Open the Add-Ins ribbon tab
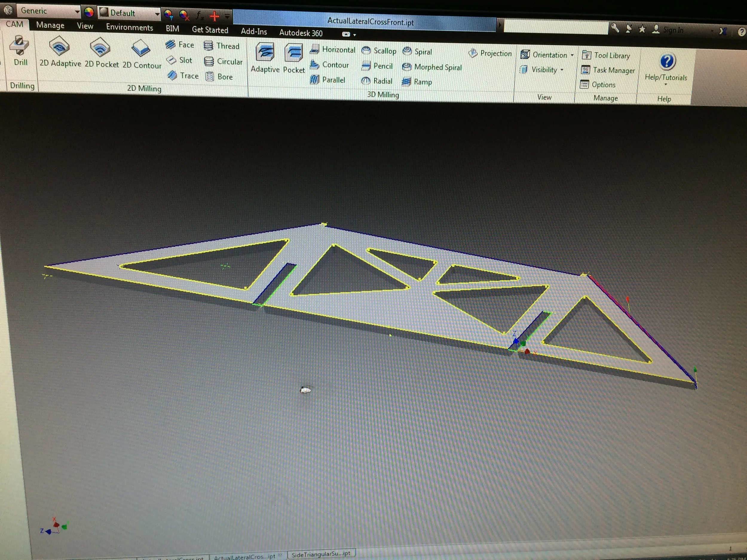747x560 pixels. pyautogui.click(x=254, y=32)
